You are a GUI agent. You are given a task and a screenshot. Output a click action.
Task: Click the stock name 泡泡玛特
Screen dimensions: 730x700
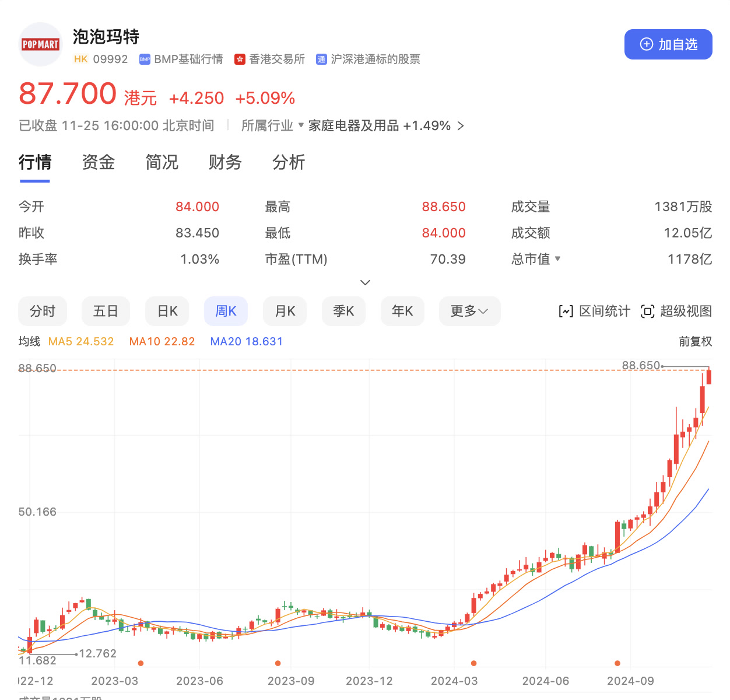(106, 37)
